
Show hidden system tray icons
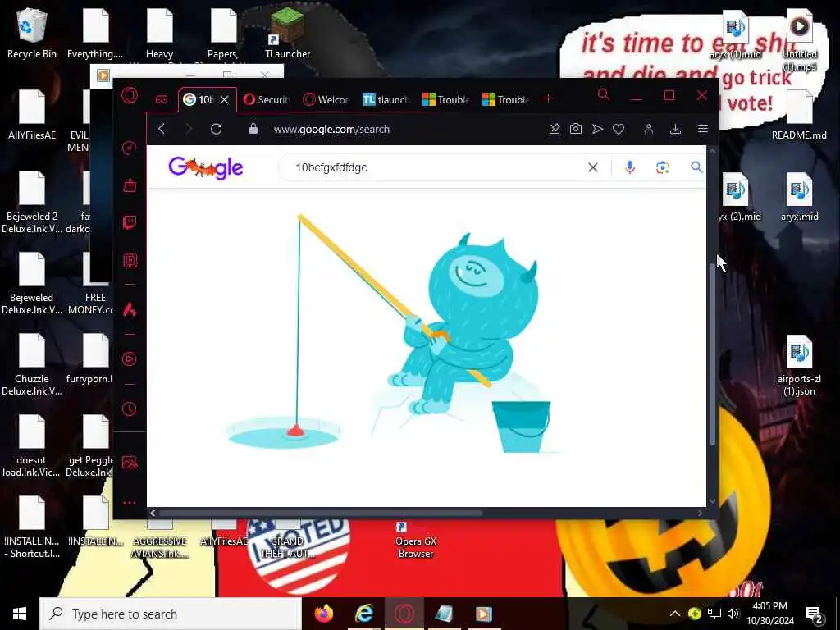pyautogui.click(x=674, y=614)
